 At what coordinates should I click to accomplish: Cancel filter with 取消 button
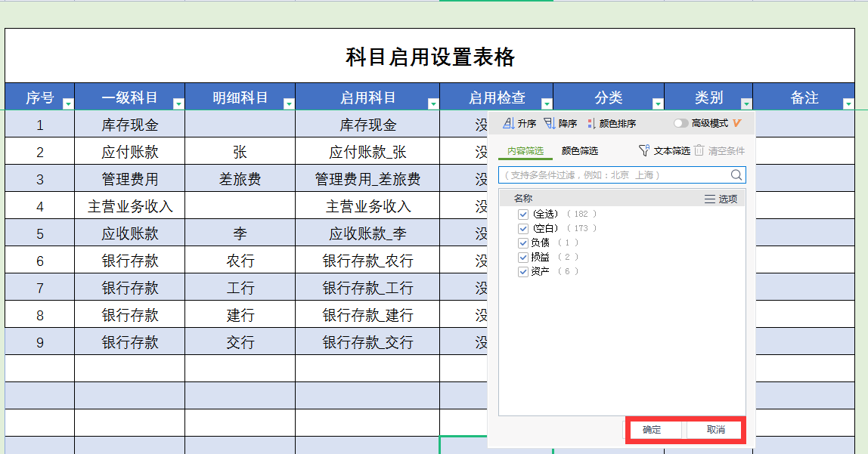715,430
